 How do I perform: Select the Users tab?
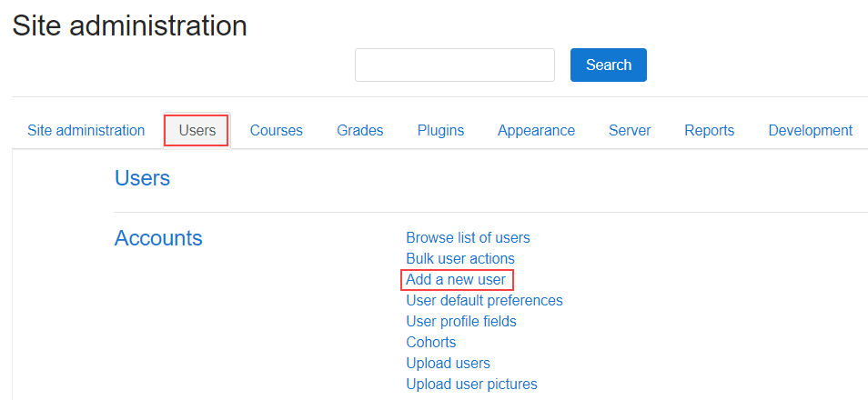point(197,131)
